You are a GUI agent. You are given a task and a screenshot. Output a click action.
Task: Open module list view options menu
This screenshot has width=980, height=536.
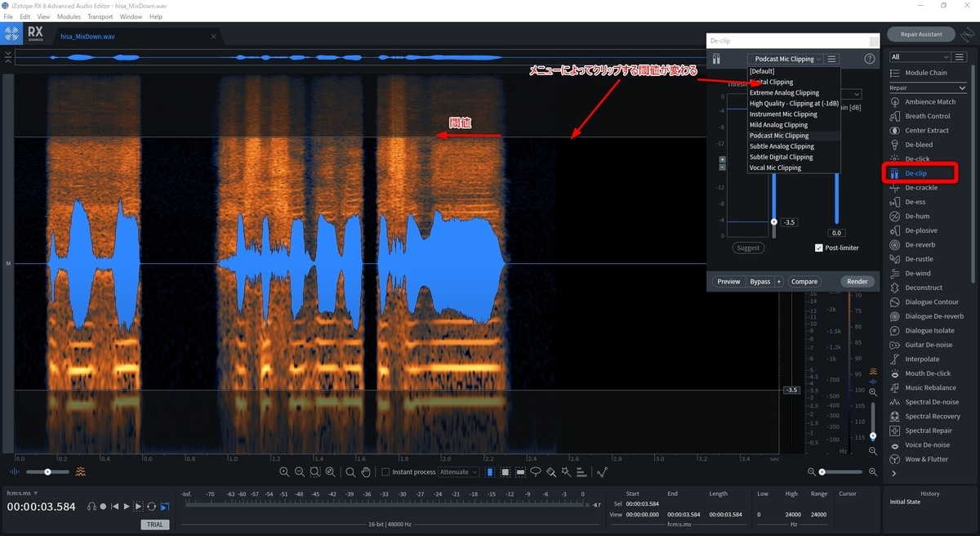pos(960,57)
